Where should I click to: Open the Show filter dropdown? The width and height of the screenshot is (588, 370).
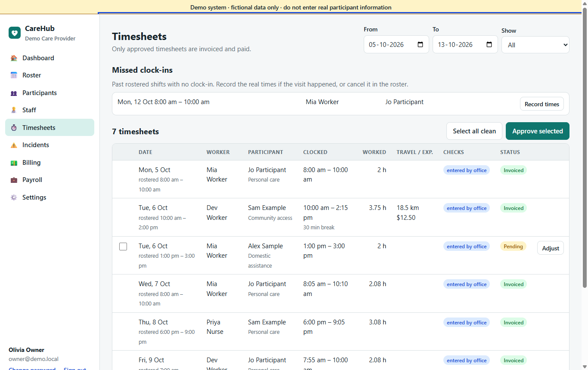pyautogui.click(x=535, y=45)
